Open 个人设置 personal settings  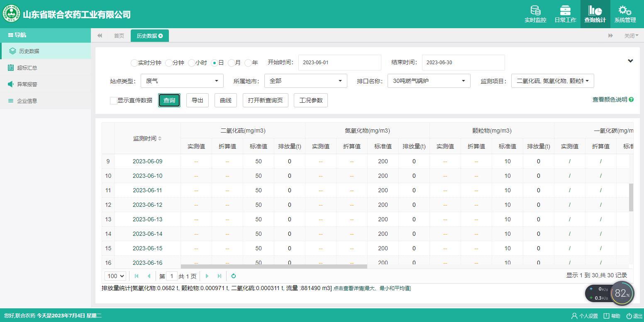(x=585, y=316)
